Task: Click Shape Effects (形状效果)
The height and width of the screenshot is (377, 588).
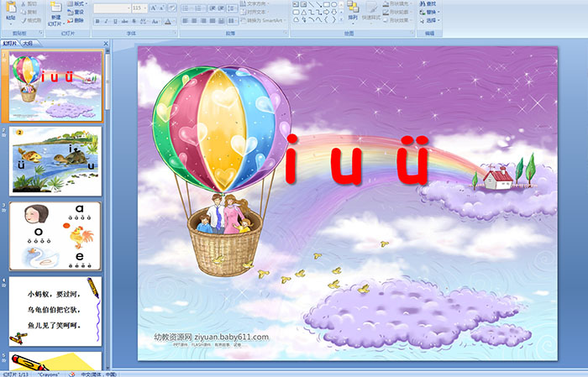Action: pos(398,20)
